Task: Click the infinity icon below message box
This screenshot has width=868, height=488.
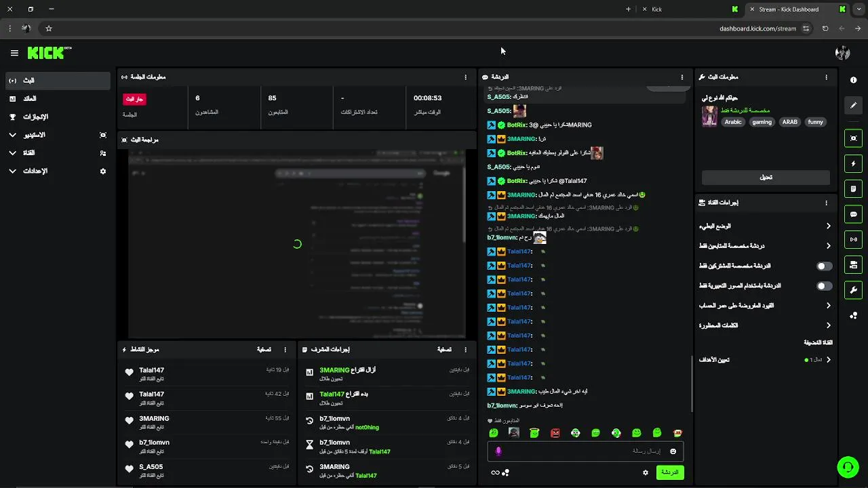Action: [495, 472]
